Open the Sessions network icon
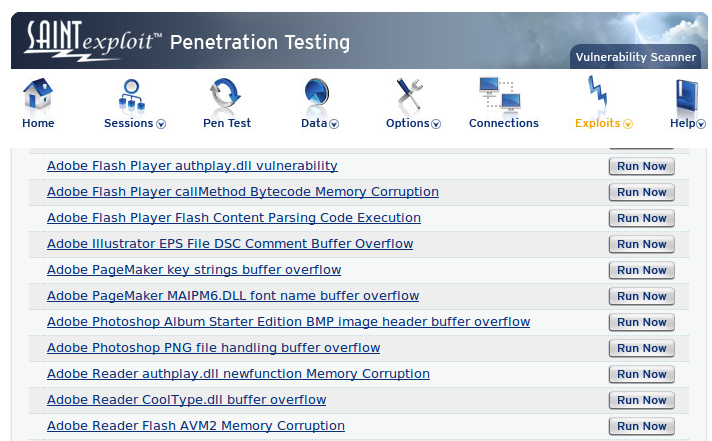This screenshot has width=712, height=441. pos(132,95)
